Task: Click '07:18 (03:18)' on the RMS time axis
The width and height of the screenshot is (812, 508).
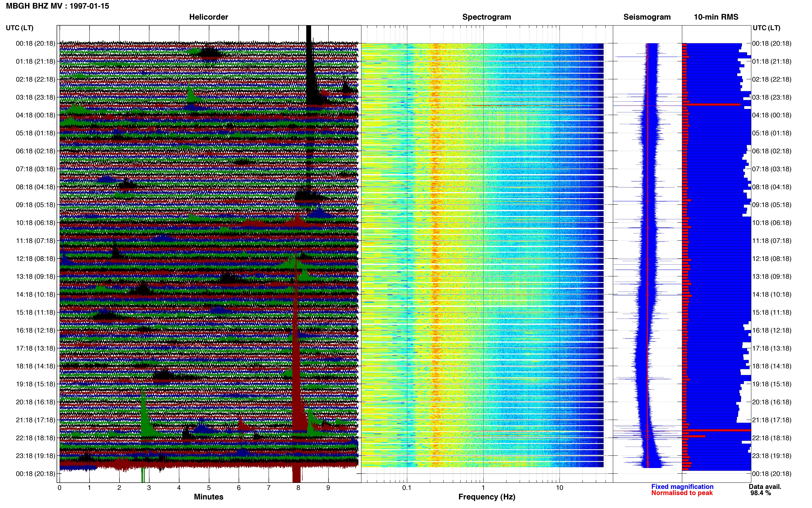Action: [772, 169]
